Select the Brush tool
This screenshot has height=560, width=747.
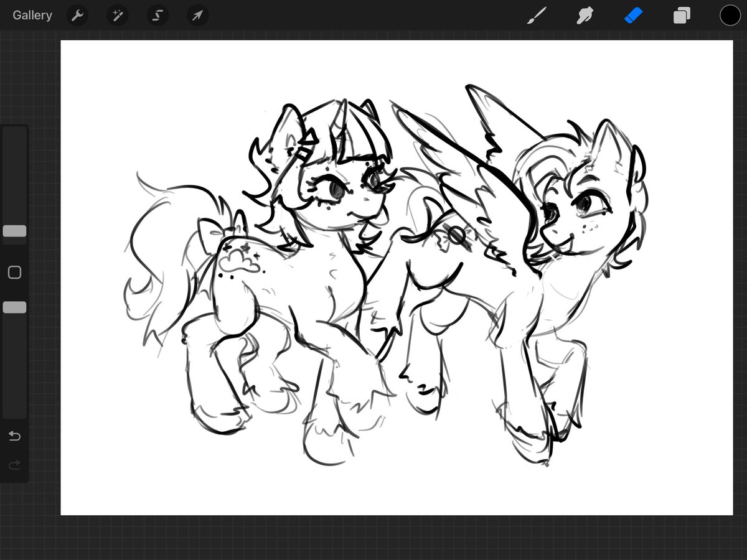pos(535,16)
